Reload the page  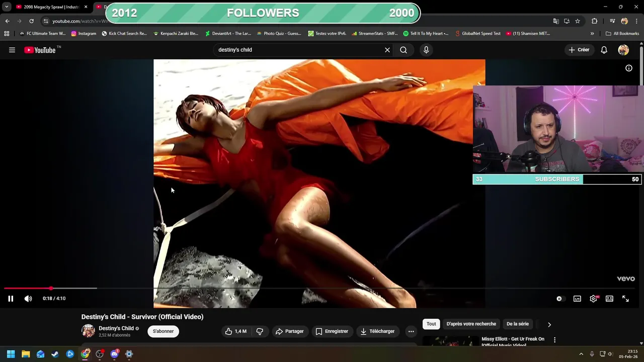click(x=31, y=21)
